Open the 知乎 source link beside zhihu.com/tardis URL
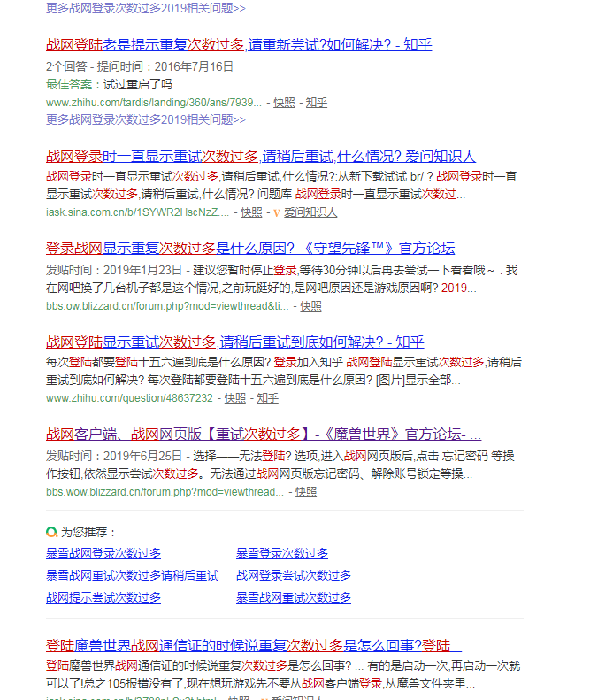 [x=317, y=103]
